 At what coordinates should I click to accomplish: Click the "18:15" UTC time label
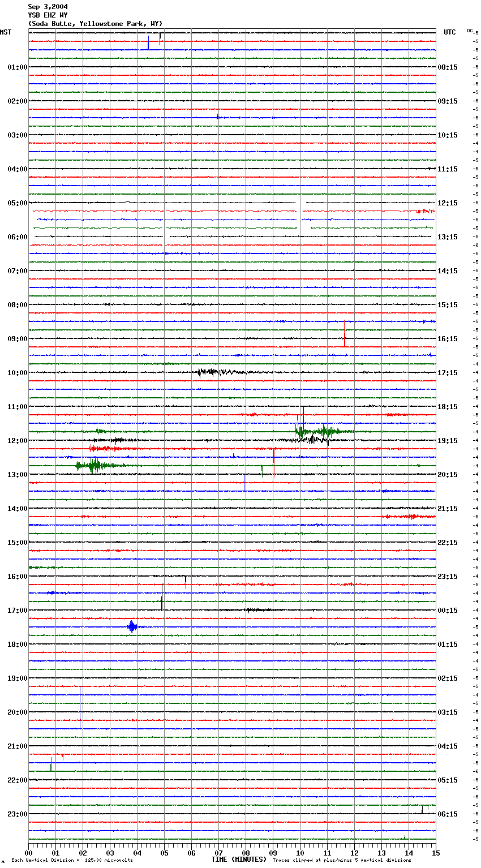(448, 407)
